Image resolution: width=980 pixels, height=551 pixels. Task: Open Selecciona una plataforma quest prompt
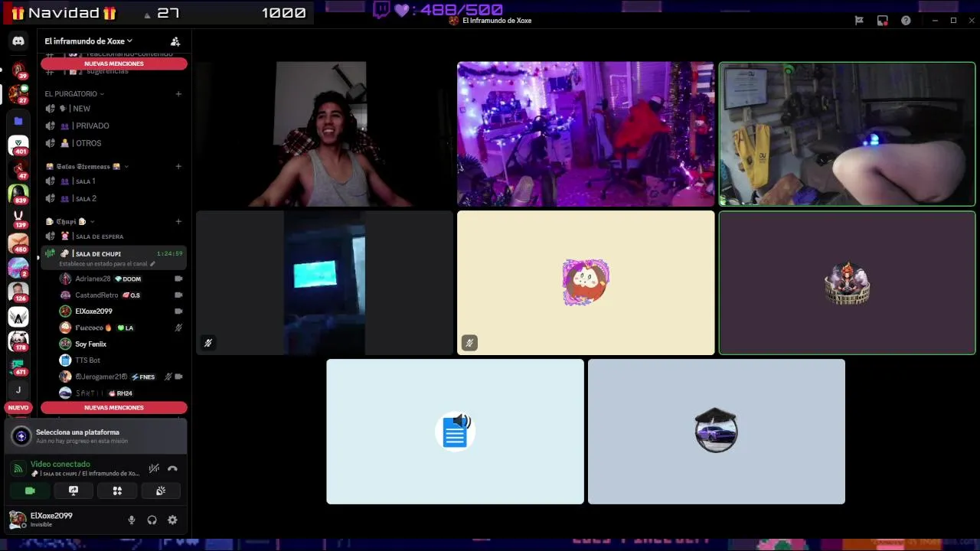pos(96,436)
